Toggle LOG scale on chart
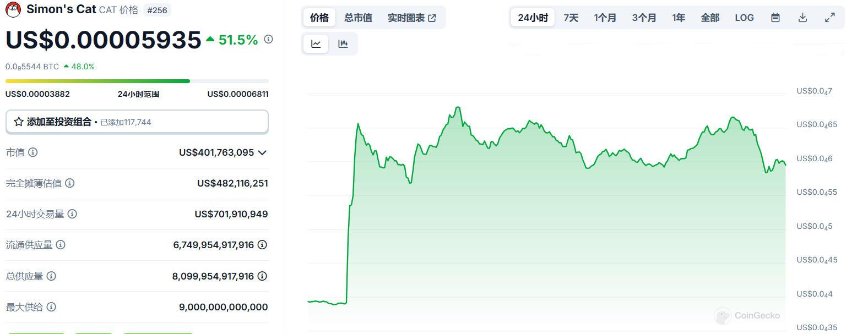 tap(744, 18)
